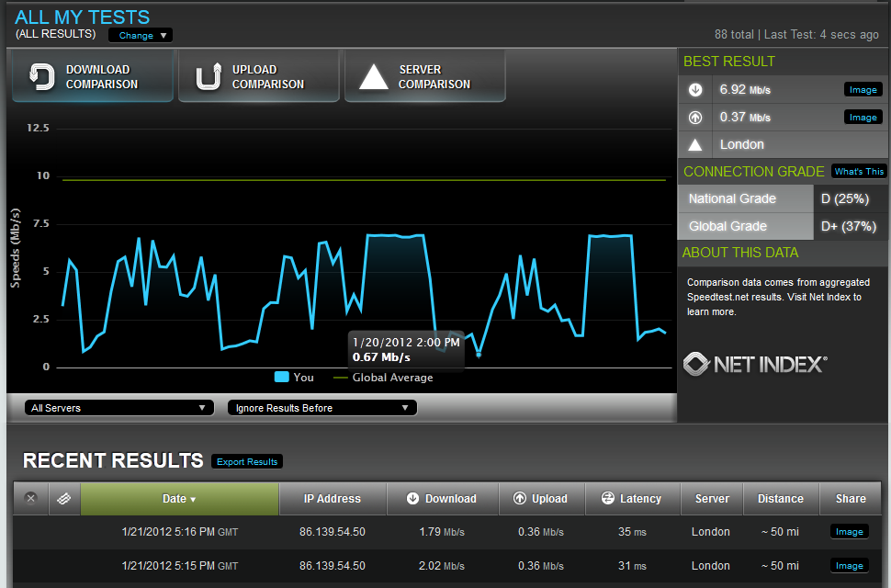Screen dimensions: 891x588
Task: Open the Change dropdown under All My Tests
Action: coord(141,36)
